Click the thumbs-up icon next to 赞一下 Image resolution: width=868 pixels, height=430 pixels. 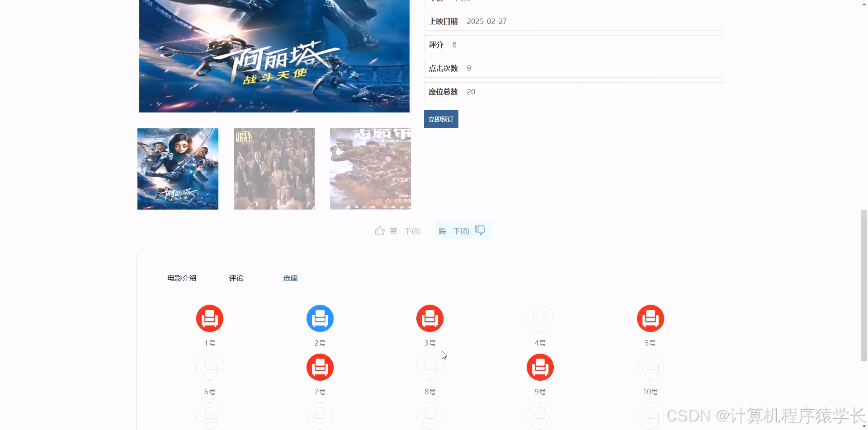(380, 230)
